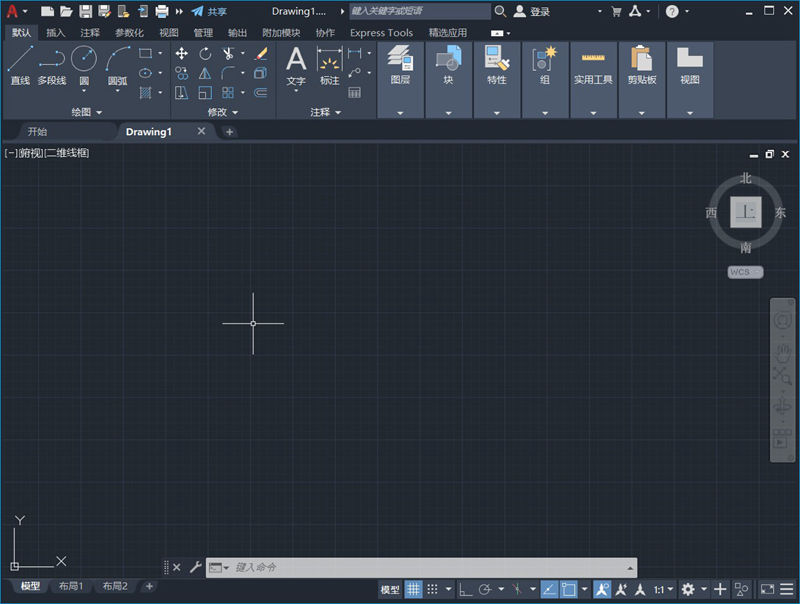The height and width of the screenshot is (604, 800).
Task: Click the 模型 space button in status bar
Action: (390, 590)
